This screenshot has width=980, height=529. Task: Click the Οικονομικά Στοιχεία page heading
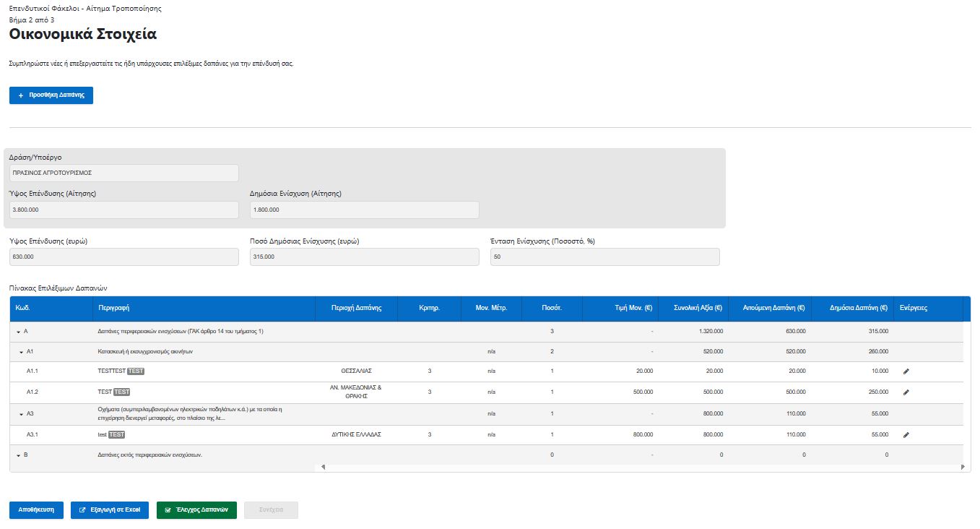(x=82, y=34)
